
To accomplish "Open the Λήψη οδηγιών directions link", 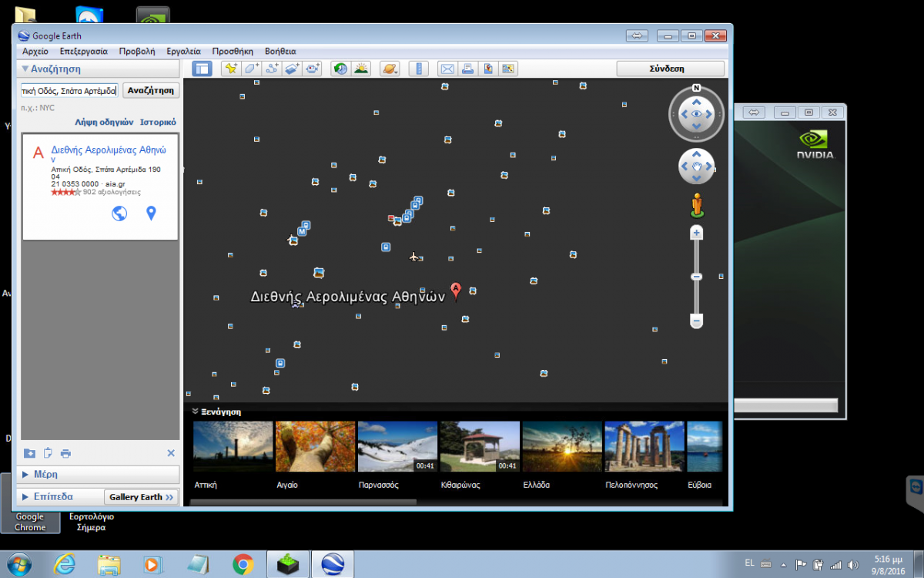I will (x=104, y=122).
